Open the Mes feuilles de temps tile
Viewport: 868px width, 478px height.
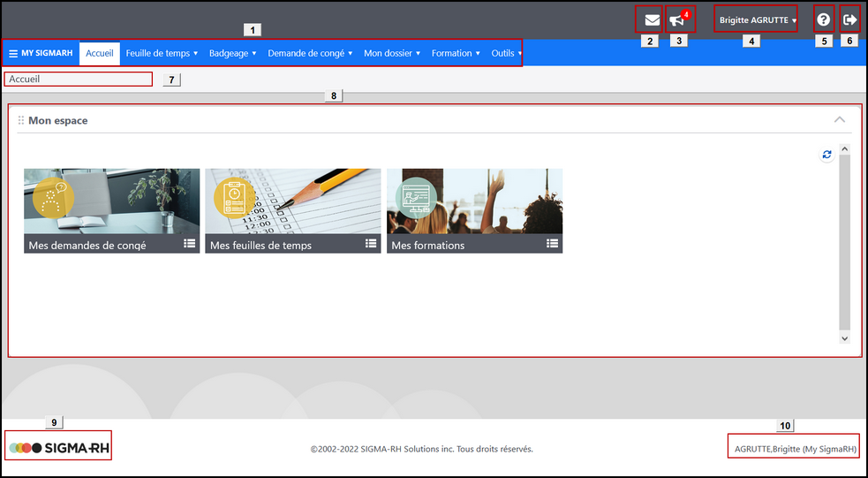pyautogui.click(x=292, y=210)
